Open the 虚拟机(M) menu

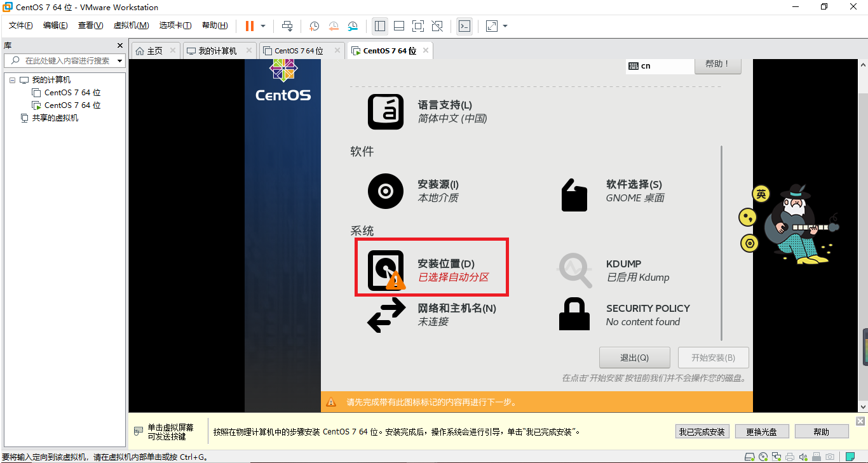coord(130,25)
